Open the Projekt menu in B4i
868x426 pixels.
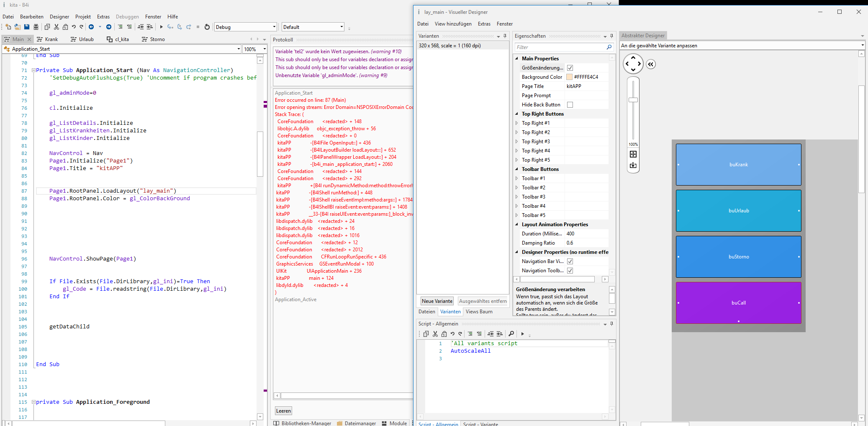coord(83,17)
